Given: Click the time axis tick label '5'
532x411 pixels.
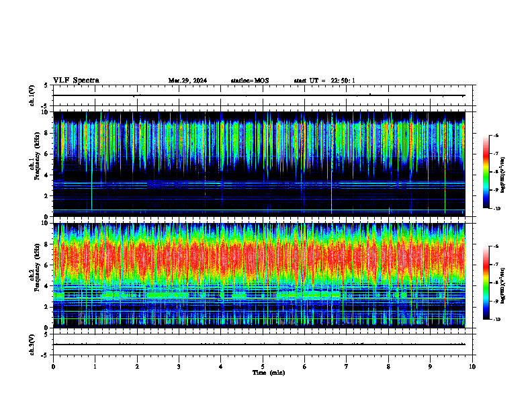Looking at the screenshot, I should 263,367.
